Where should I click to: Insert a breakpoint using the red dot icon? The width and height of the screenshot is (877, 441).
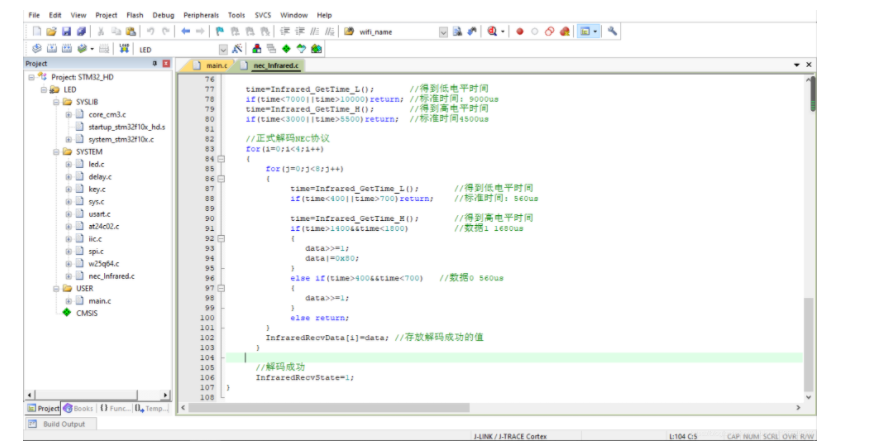(520, 32)
